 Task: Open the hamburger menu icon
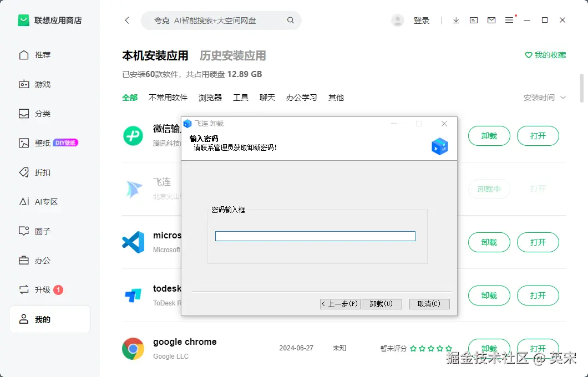(x=509, y=21)
